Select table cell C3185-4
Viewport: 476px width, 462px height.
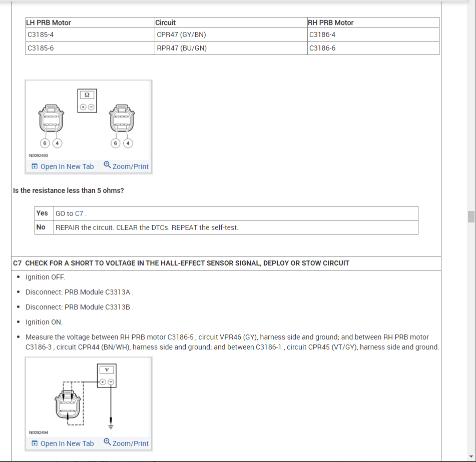pyautogui.click(x=90, y=34)
